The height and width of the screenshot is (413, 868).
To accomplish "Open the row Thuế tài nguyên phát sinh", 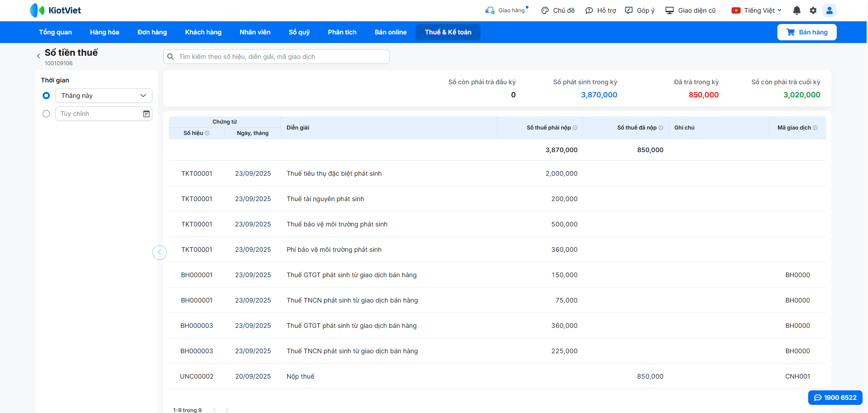I will (x=497, y=199).
